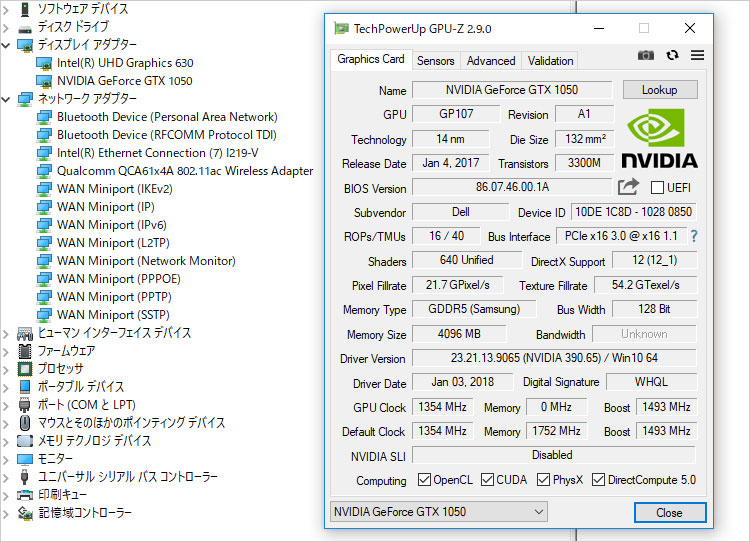Click the 1493 MHz GPU Clock Boost value
Viewport: 750px width, 542px height.
(x=666, y=407)
